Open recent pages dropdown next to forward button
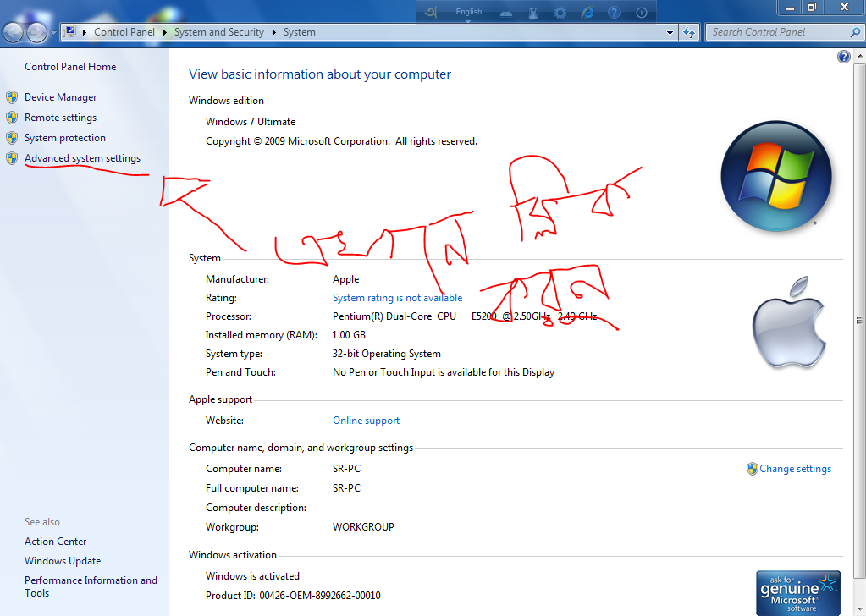866x616 pixels. click(54, 32)
